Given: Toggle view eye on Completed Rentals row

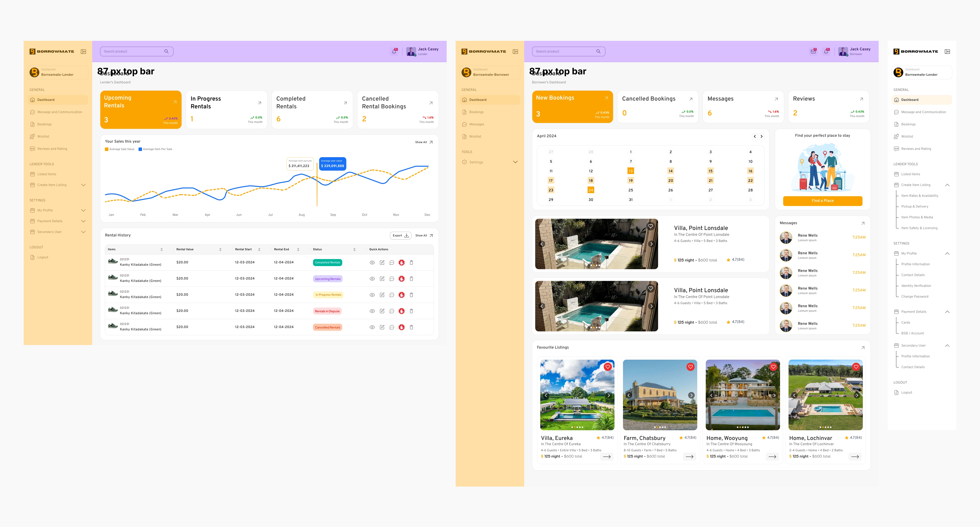Looking at the screenshot, I should pos(372,262).
